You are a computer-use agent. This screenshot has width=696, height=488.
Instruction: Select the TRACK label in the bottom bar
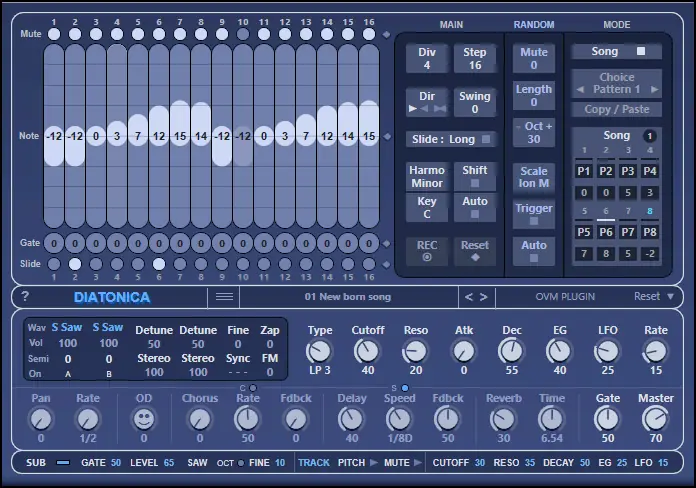pos(313,463)
